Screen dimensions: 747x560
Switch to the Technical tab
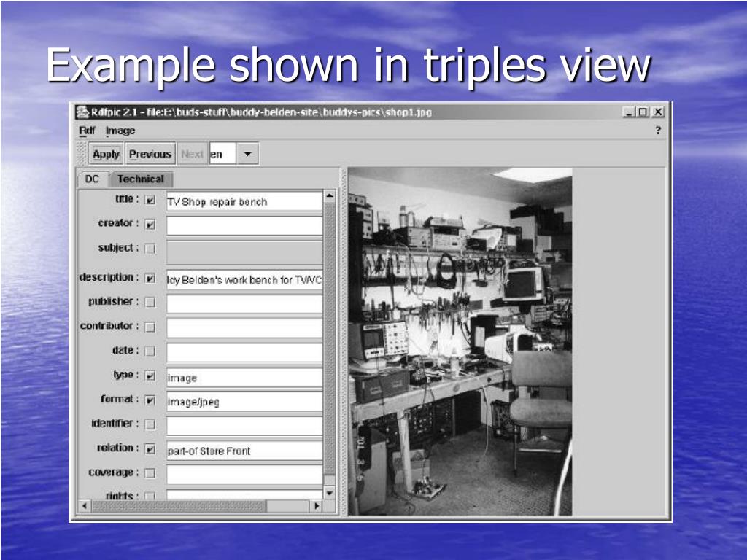point(141,179)
